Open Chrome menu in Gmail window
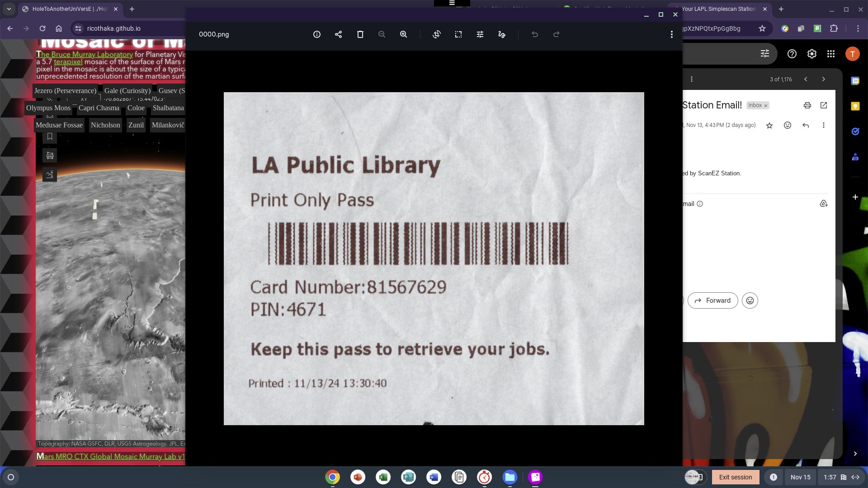 coord(858,28)
